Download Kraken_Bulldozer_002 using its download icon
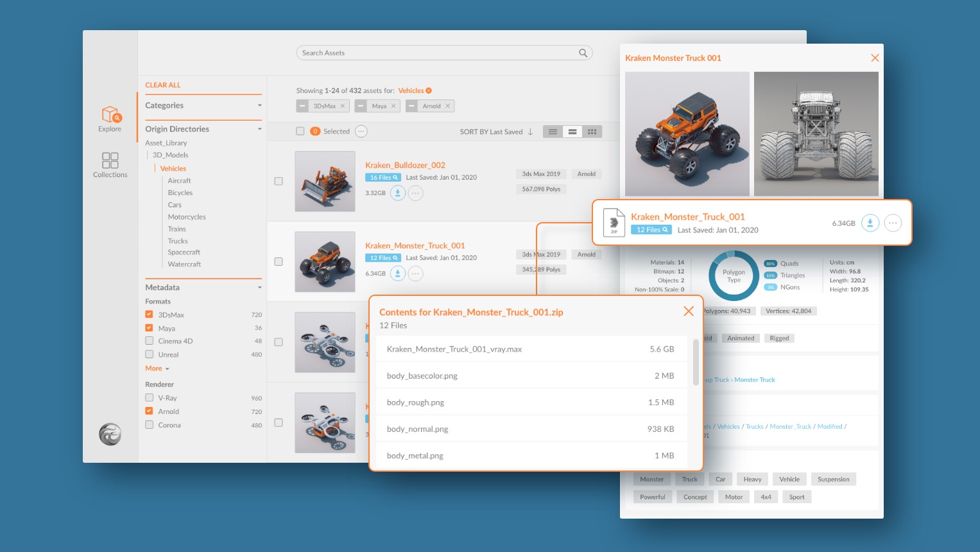The image size is (980, 552). click(398, 193)
